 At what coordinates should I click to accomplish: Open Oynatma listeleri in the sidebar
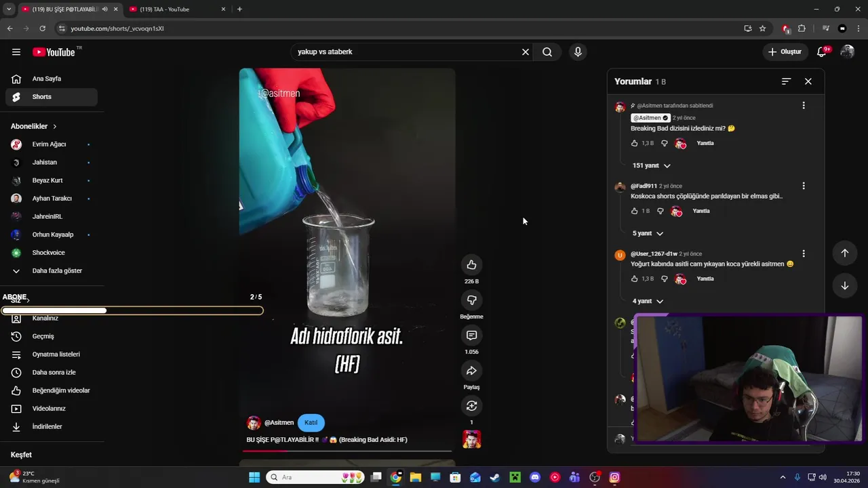(52, 354)
